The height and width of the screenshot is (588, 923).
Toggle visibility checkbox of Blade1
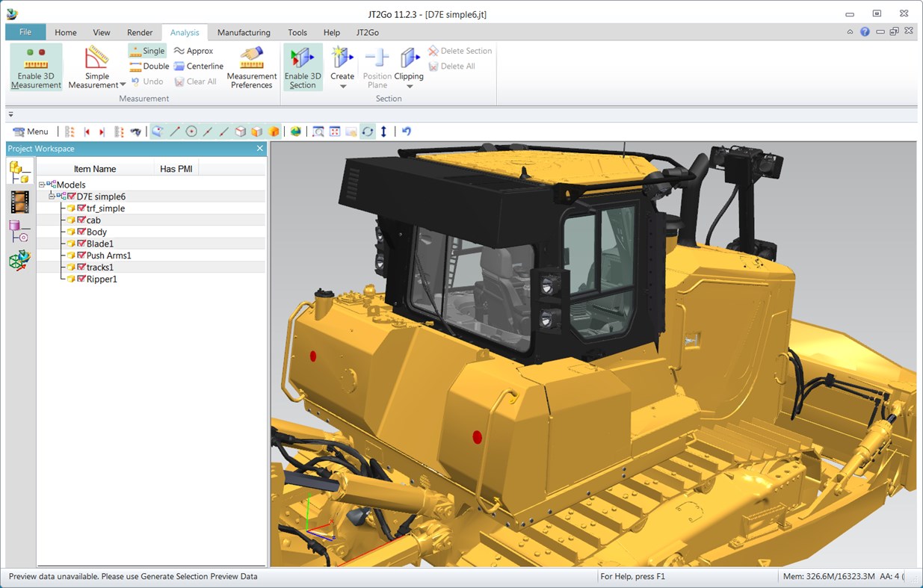pos(81,244)
